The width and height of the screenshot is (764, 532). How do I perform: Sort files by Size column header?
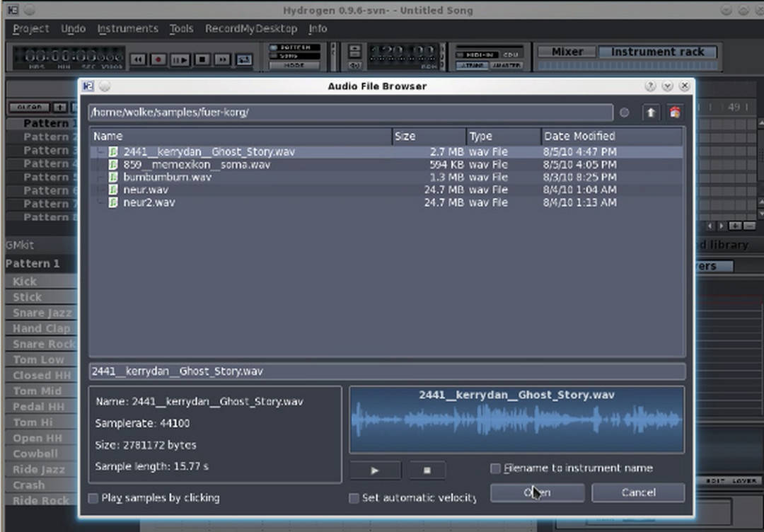429,137
